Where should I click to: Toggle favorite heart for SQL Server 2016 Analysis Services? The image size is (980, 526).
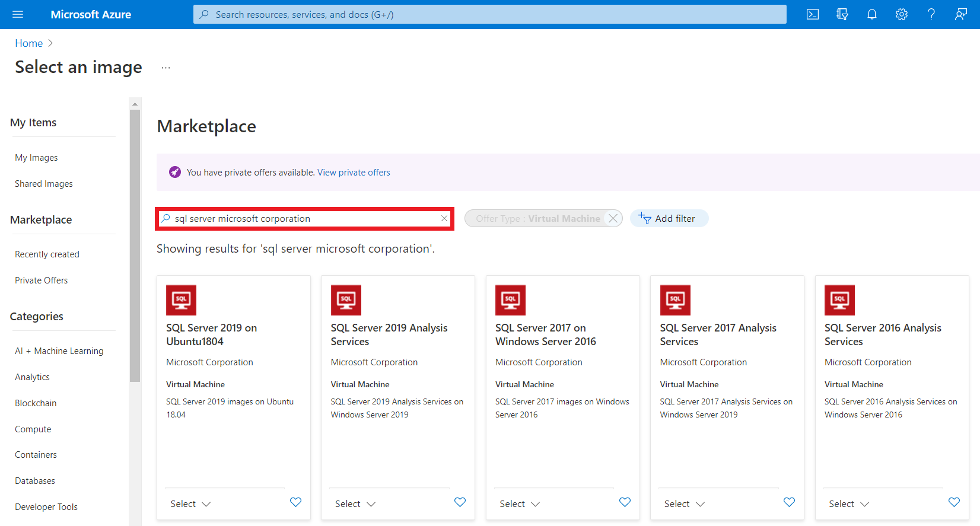(x=954, y=502)
